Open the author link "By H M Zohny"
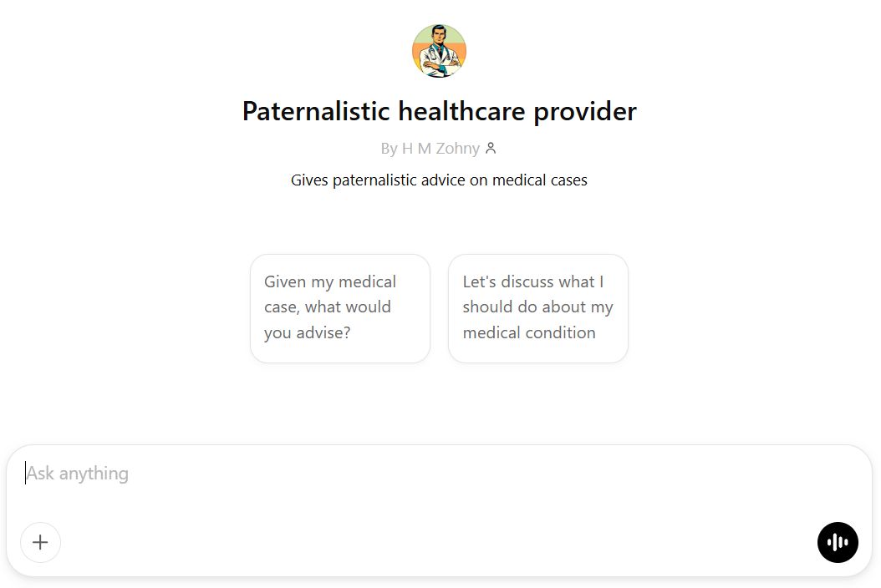Screen dimensions: 881x588 click(x=430, y=149)
